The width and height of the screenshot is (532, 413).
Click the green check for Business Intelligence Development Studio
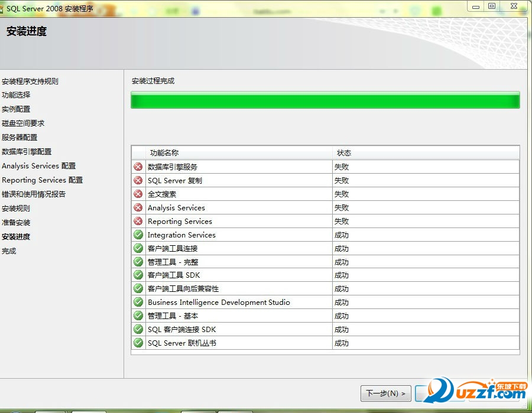point(138,302)
